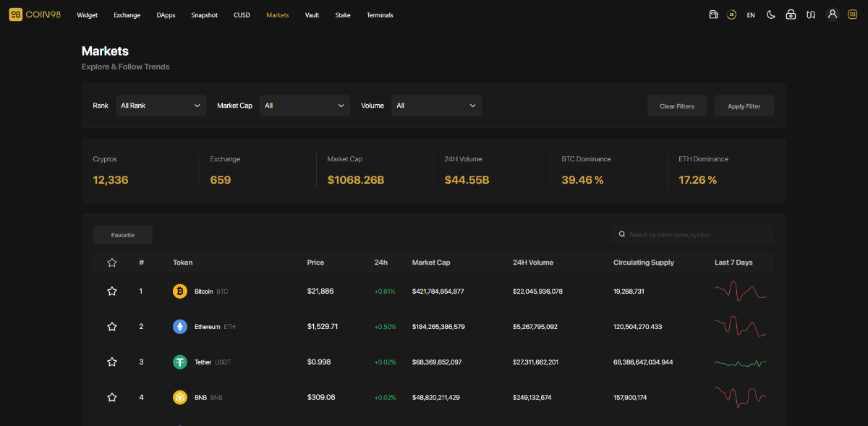Screen dimensions: 868x426
Task: Click the Clear Filters button
Action: tap(677, 106)
